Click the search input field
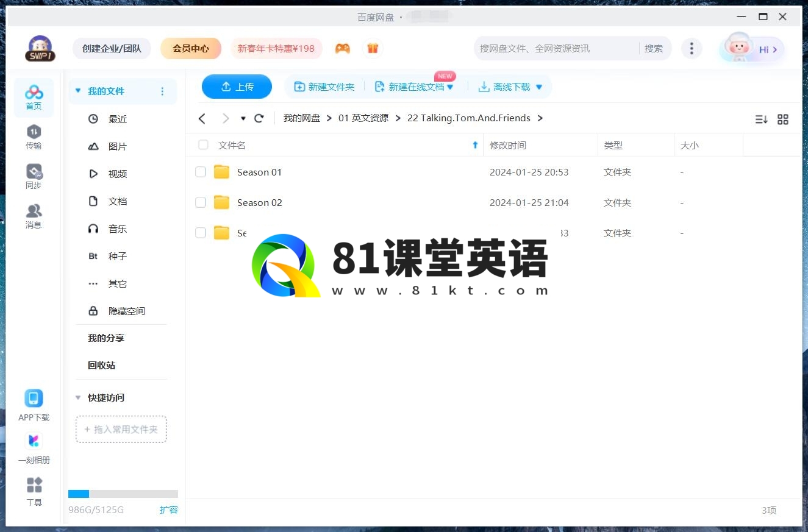808x532 pixels. click(557, 48)
